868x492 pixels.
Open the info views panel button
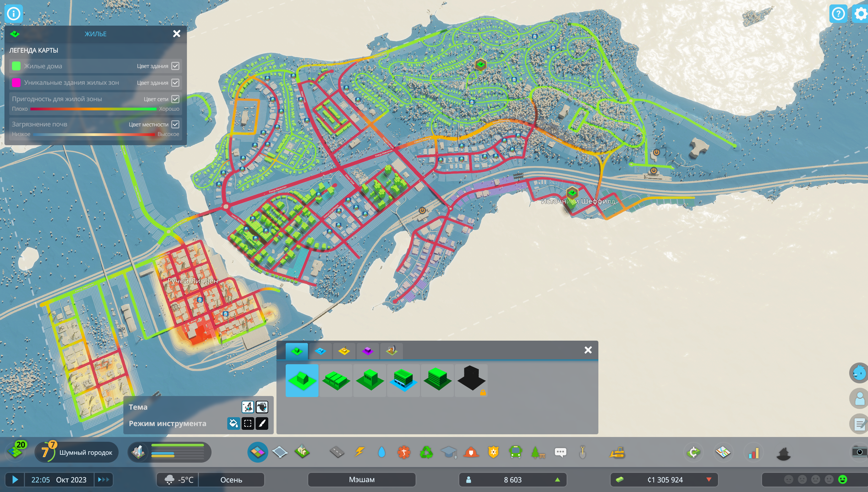[x=14, y=14]
